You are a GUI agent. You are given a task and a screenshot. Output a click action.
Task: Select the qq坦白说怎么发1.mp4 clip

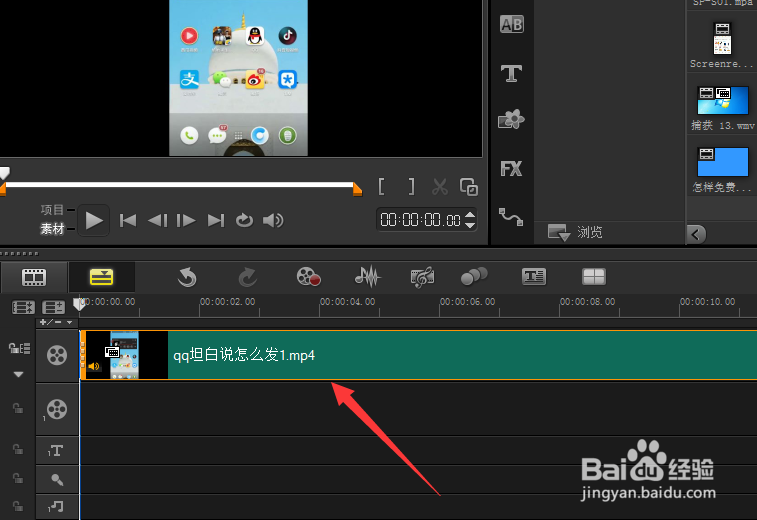pos(418,355)
